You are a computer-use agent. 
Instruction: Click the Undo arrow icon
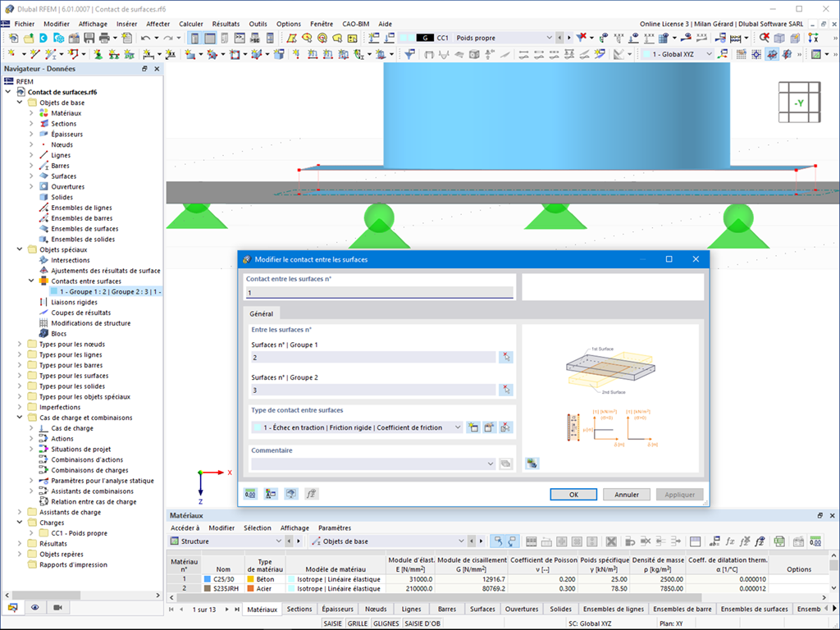point(145,38)
